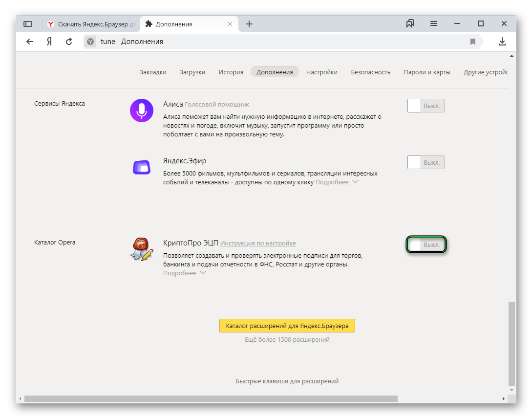This screenshot has width=532, height=419.
Task: Open Yandex home via the Я icon
Action: point(49,42)
